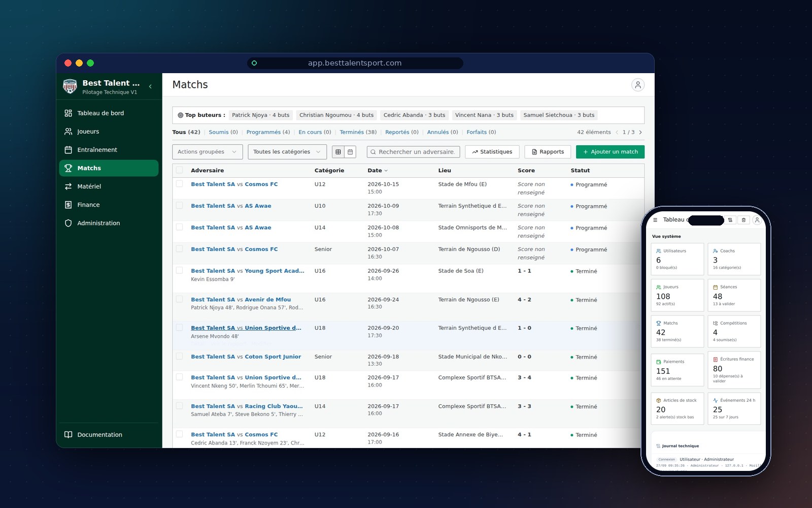Check the AS Awae U10 row
Viewport: 812px width, 508px height.
pyautogui.click(x=179, y=206)
